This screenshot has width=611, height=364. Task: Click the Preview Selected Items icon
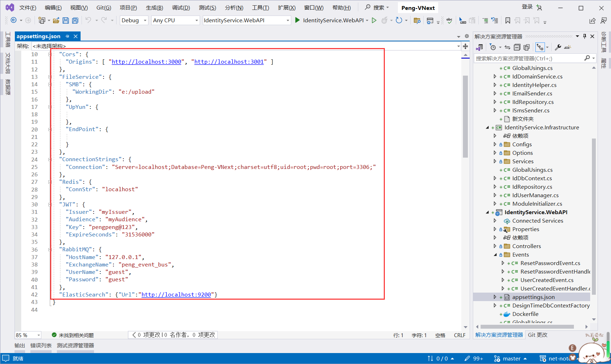pyautogui.click(x=568, y=47)
